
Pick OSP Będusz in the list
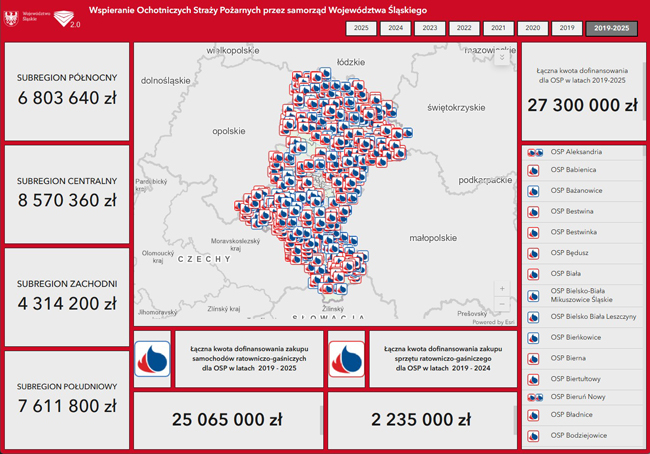pos(582,253)
